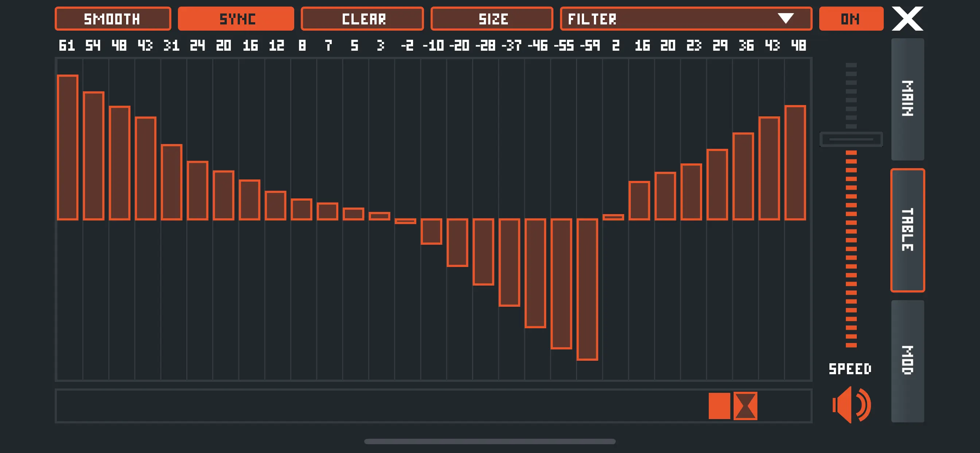Open the MOD tab
The width and height of the screenshot is (980, 453).
click(907, 361)
